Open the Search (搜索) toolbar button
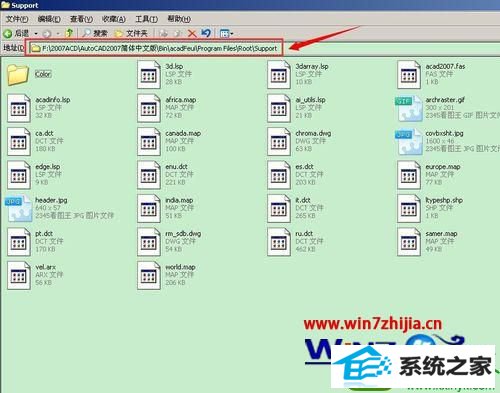The image size is (500, 393). pyautogui.click(x=95, y=33)
